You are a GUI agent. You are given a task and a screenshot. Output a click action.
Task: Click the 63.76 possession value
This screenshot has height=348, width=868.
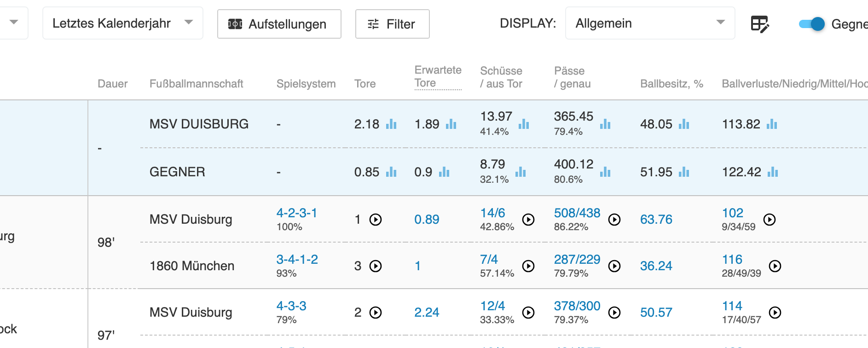pos(656,220)
